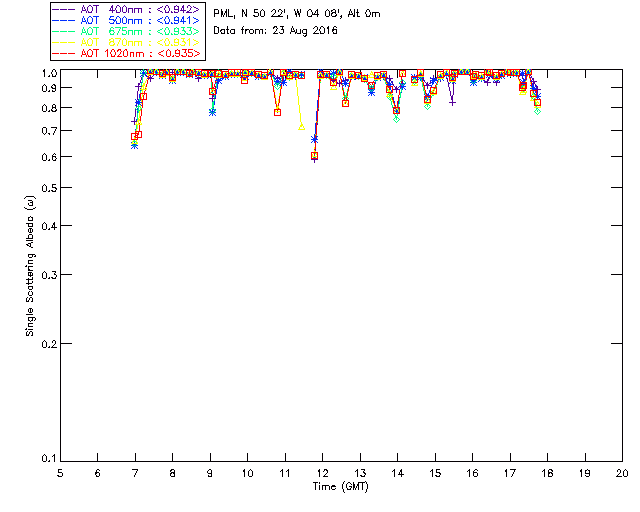The image size is (640, 512).
Task: Click the y-axis label 0.2
Action: (x=49, y=344)
